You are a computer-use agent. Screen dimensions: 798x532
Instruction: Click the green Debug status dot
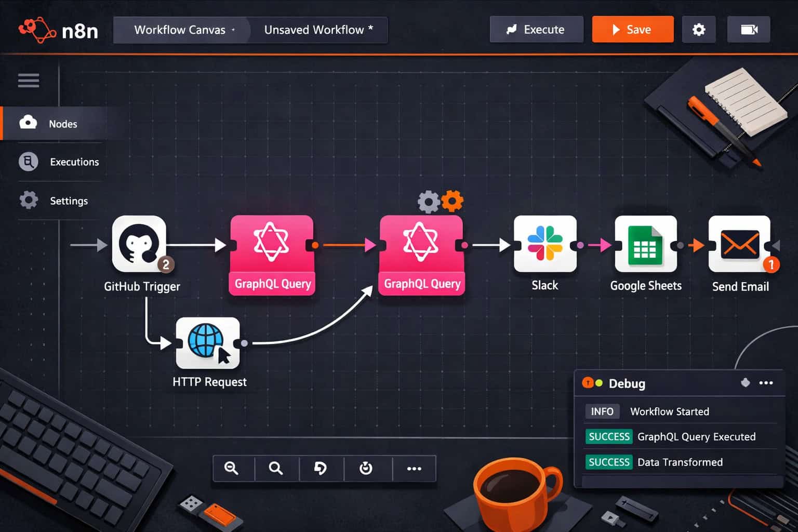click(599, 383)
